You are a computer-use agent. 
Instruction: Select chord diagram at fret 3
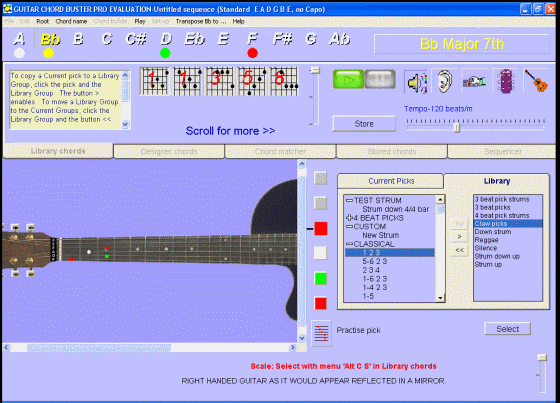pos(220,81)
